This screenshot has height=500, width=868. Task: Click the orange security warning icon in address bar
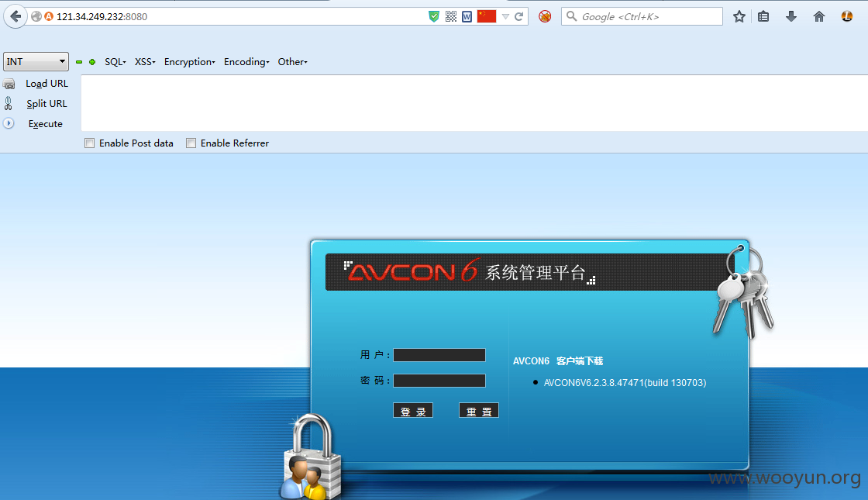(49, 16)
